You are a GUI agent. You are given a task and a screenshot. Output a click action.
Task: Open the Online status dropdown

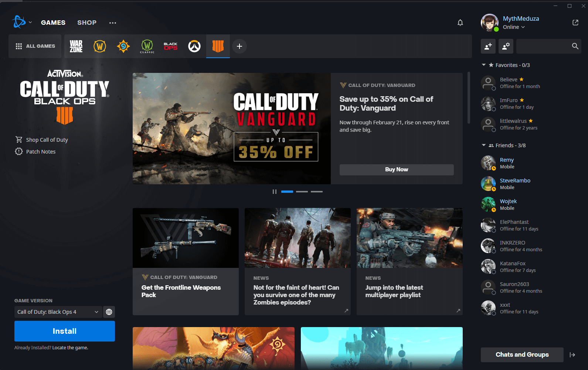pyautogui.click(x=514, y=27)
